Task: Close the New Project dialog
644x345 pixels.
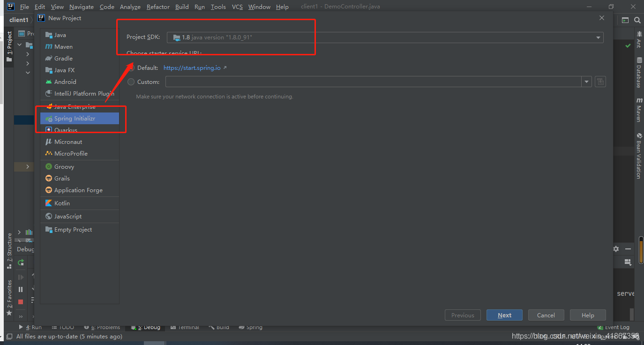Action: [602, 18]
